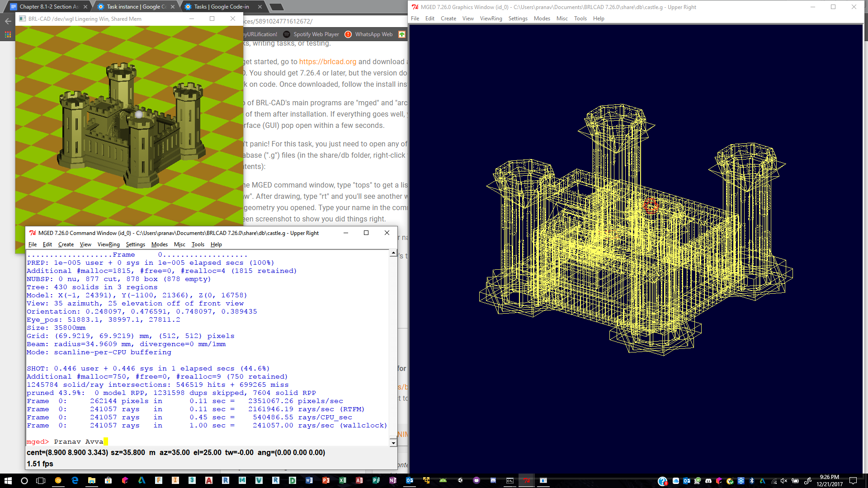Open the OneDrive tray icon
The height and width of the screenshot is (488, 868).
pyautogui.click(x=675, y=481)
